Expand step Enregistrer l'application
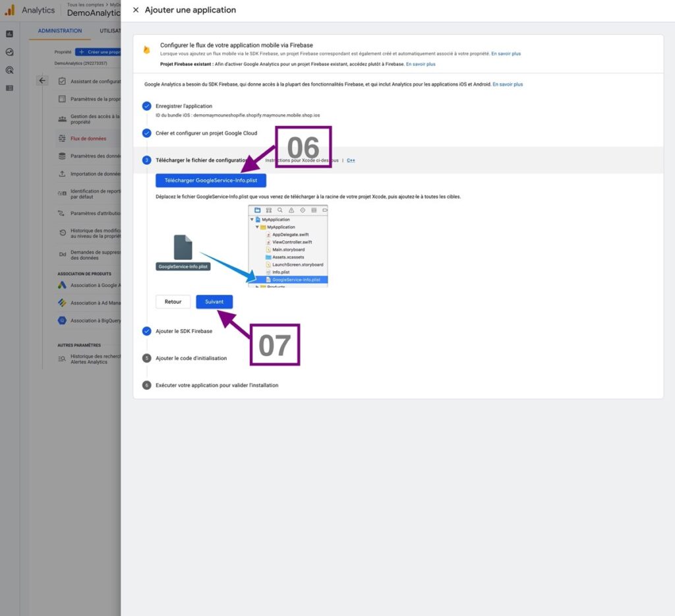675x616 pixels. pyautogui.click(x=184, y=106)
